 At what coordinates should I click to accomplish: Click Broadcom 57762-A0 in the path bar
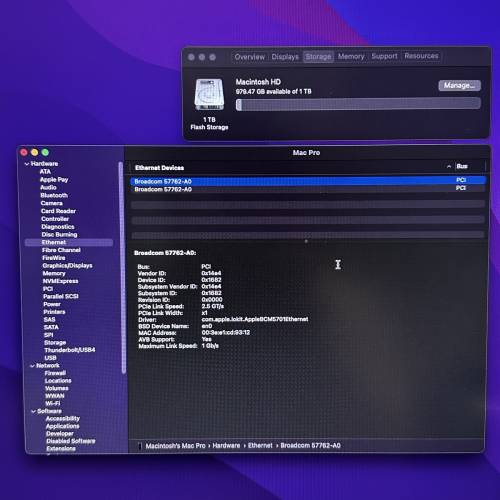[310, 446]
